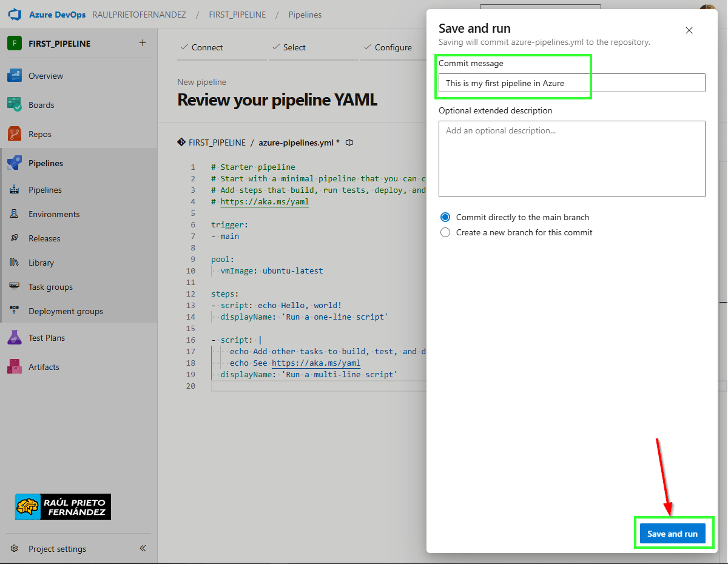Close the Save and run panel
The width and height of the screenshot is (728, 564).
pyautogui.click(x=689, y=30)
